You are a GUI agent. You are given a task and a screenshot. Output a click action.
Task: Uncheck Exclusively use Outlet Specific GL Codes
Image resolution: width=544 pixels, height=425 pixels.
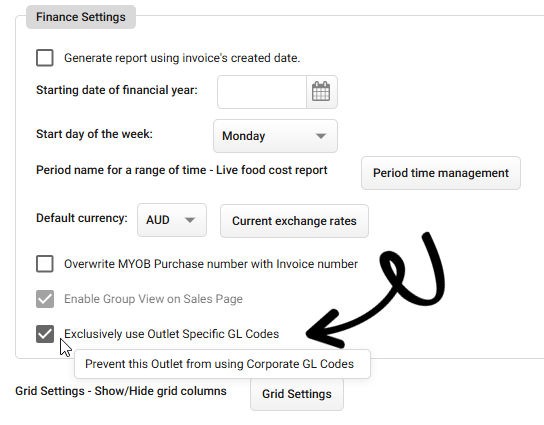pos(45,334)
